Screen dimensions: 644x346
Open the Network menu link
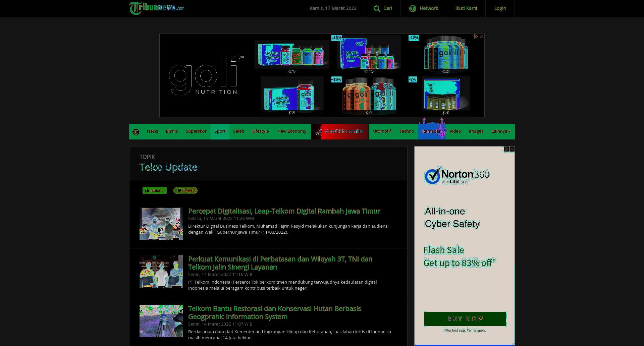coord(429,8)
